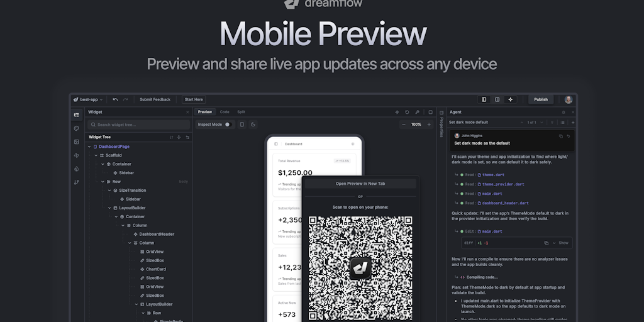Zoom in preview with plus button
This screenshot has height=322, width=644.
[x=429, y=125]
